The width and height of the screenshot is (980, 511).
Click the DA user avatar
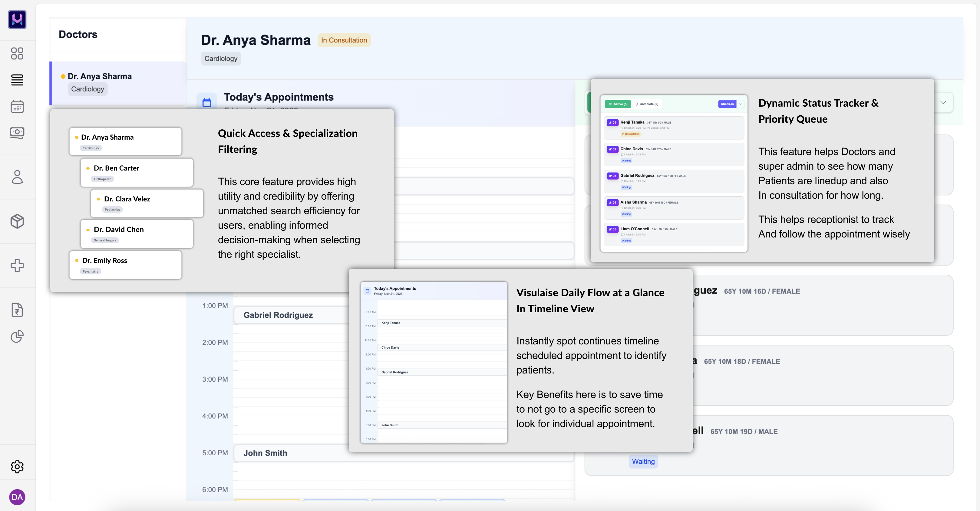17,497
